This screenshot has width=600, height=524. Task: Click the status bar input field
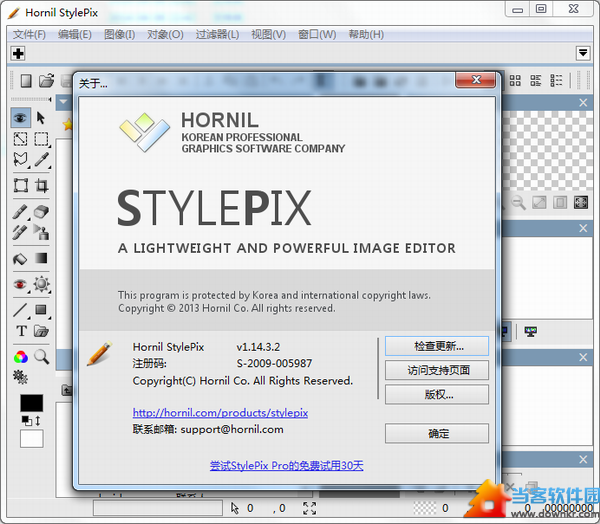(x=158, y=508)
